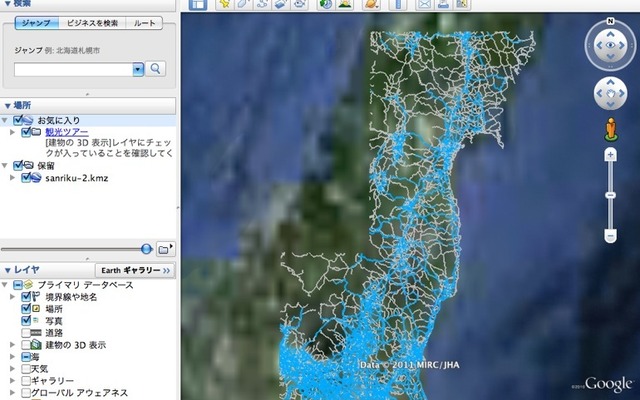Toggle the sanriku-2.kmz checkbox
The height and width of the screenshot is (400, 640).
pyautogui.click(x=26, y=178)
